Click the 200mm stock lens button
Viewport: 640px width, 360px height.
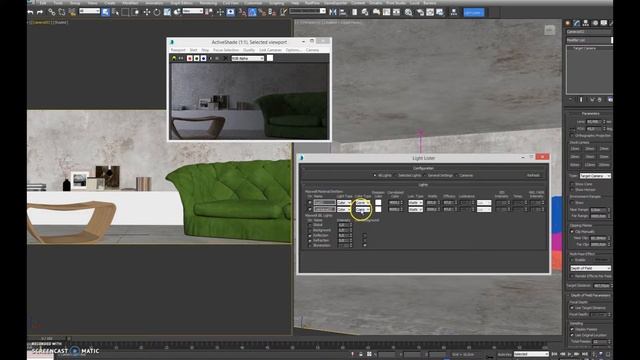pyautogui.click(x=604, y=165)
